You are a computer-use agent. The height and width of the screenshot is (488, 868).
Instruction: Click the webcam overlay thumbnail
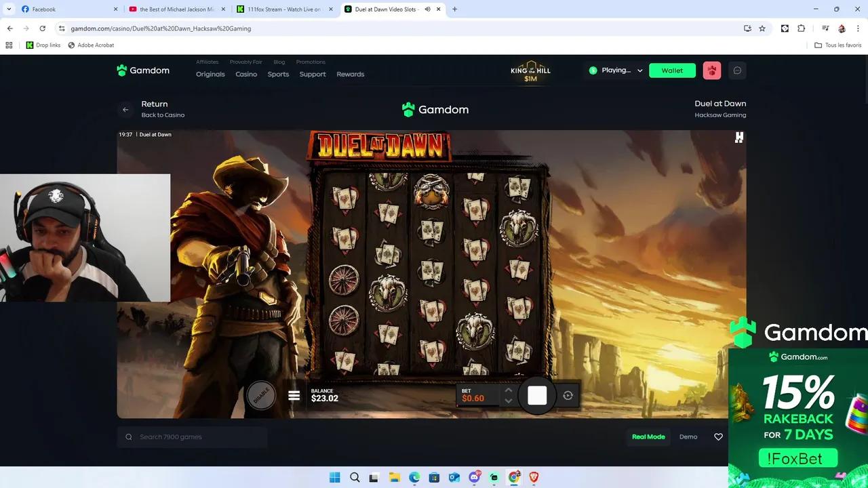(85, 238)
